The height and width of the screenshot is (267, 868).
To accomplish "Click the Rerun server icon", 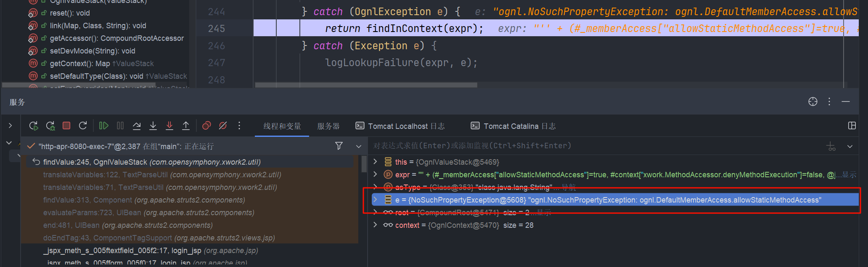I will pos(34,125).
